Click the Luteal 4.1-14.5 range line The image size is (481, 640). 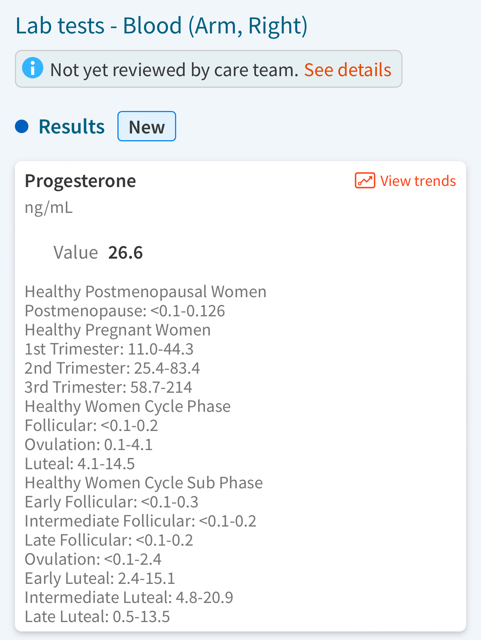point(80,464)
